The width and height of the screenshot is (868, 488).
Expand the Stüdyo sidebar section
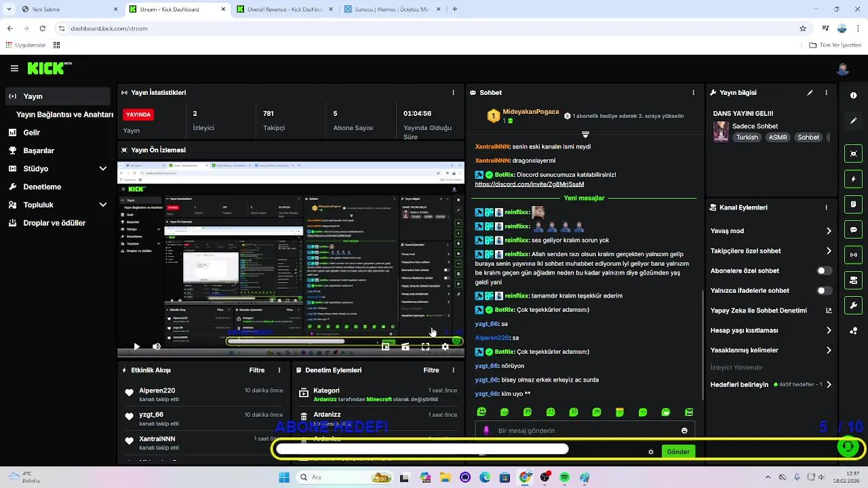point(102,168)
